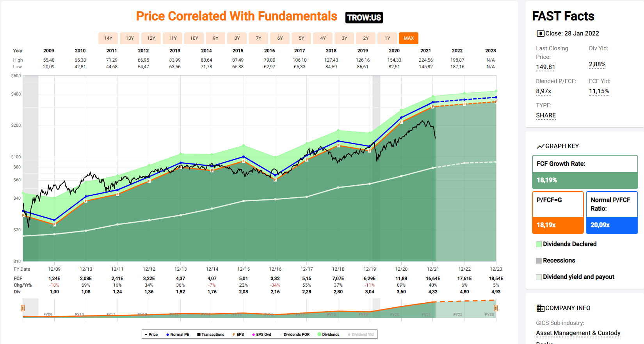The image size is (644, 344).
Task: Click the Graph Key trend line icon
Action: (540, 146)
